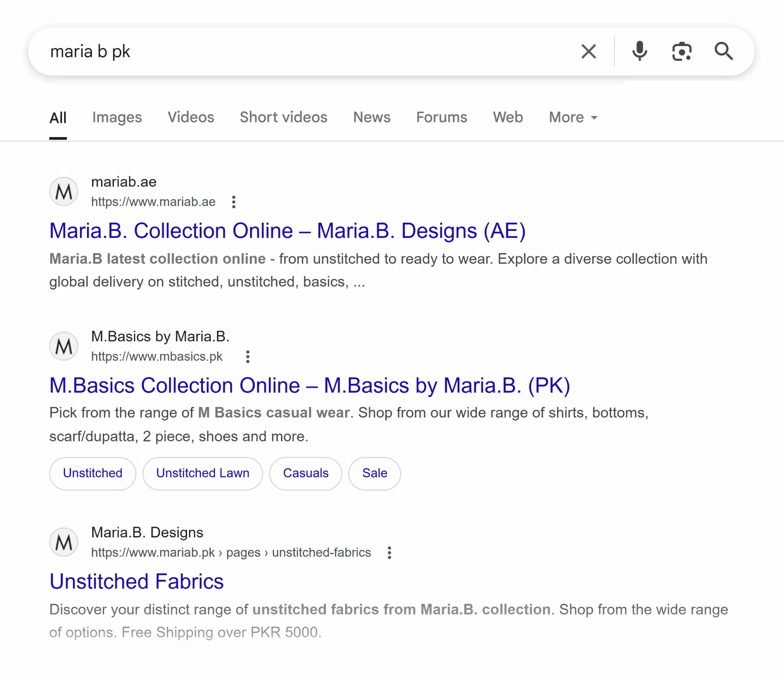
Task: Clear the search query with the X icon
Action: pos(588,51)
